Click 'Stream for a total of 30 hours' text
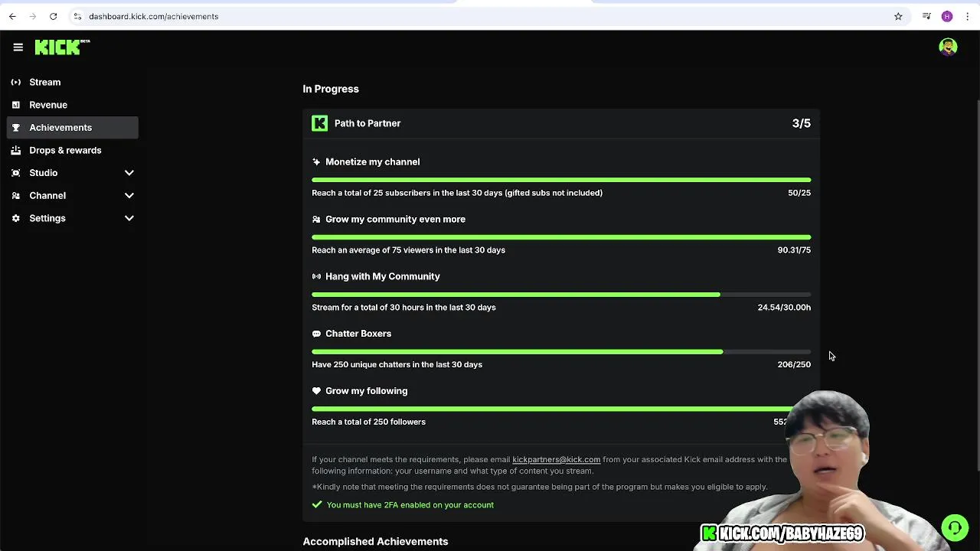The image size is (980, 551). (403, 308)
